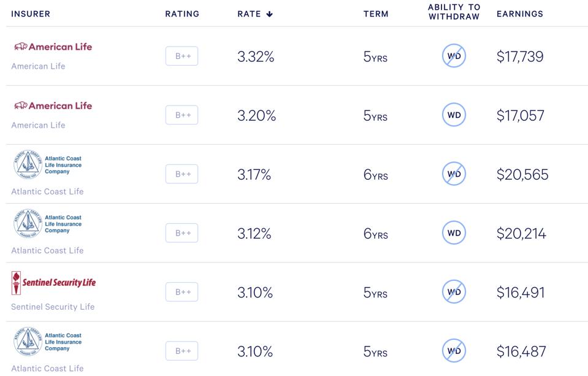Toggle the WD indicator on the bottom Atlantic Coast row
Image resolution: width=588 pixels, height=376 pixels.
pos(454,350)
